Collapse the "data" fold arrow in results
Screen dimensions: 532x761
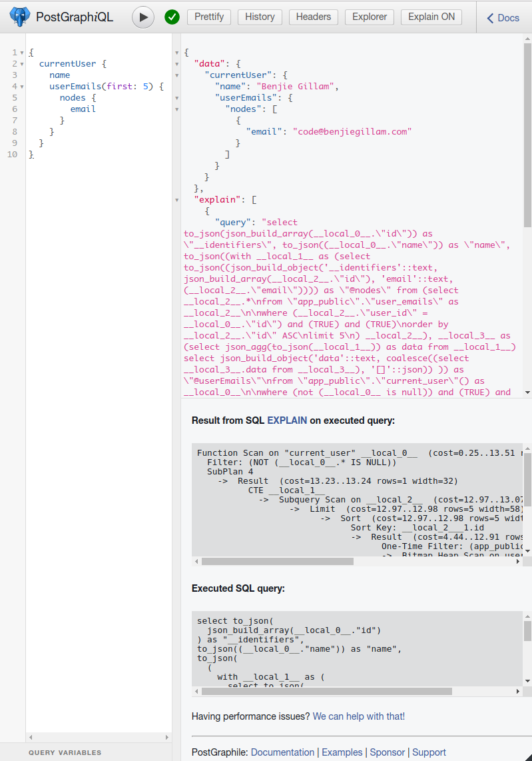[177, 63]
